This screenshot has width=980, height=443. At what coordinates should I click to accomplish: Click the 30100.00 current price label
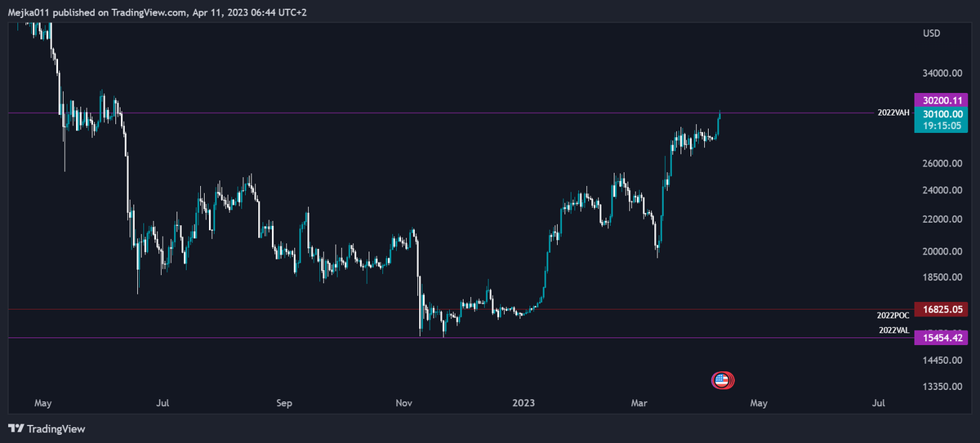pos(940,113)
